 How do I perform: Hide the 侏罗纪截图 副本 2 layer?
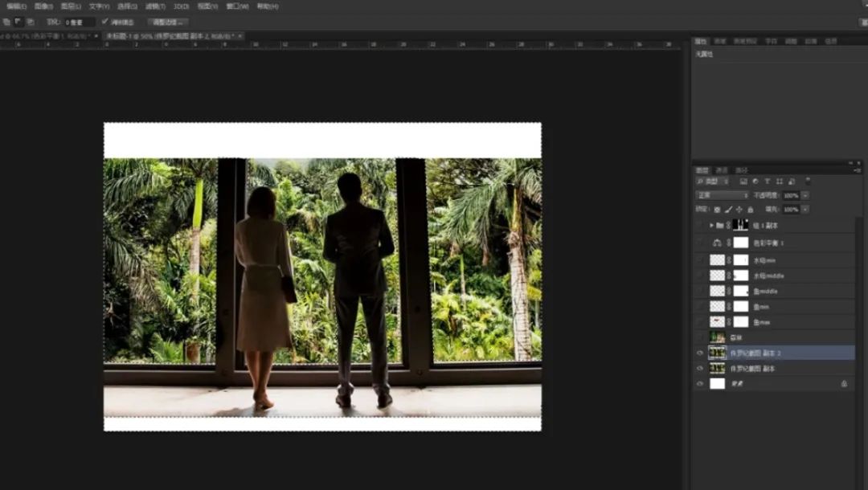click(700, 353)
